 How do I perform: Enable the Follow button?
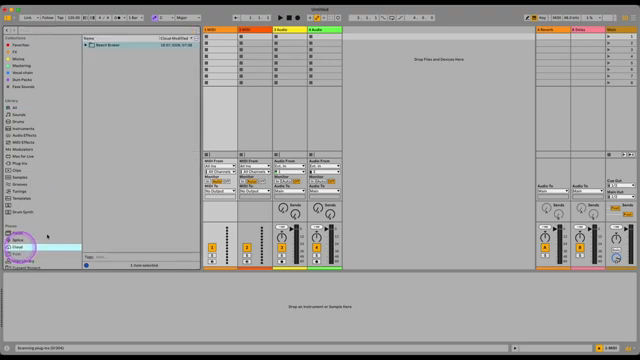point(47,18)
